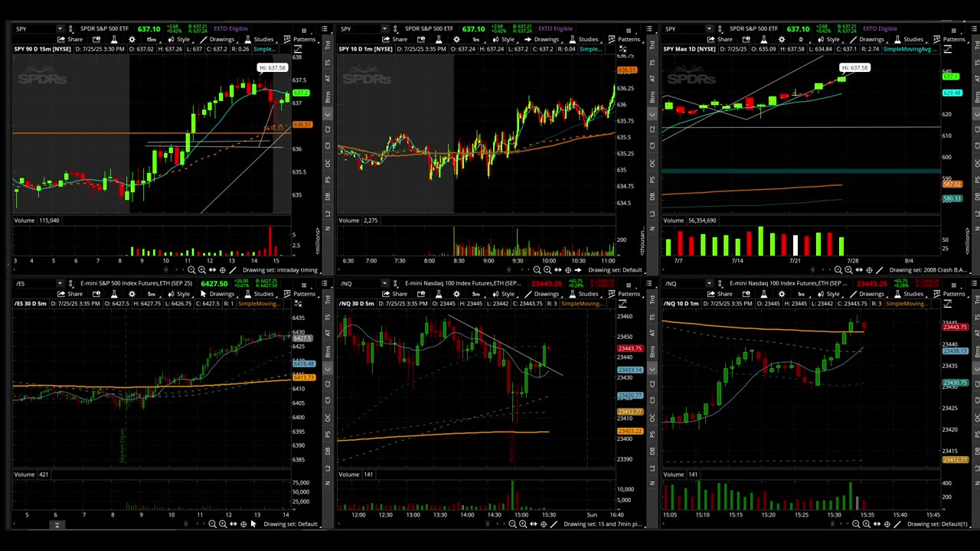
Task: Open Share in the SPY 15m chart
Action: 70,39
